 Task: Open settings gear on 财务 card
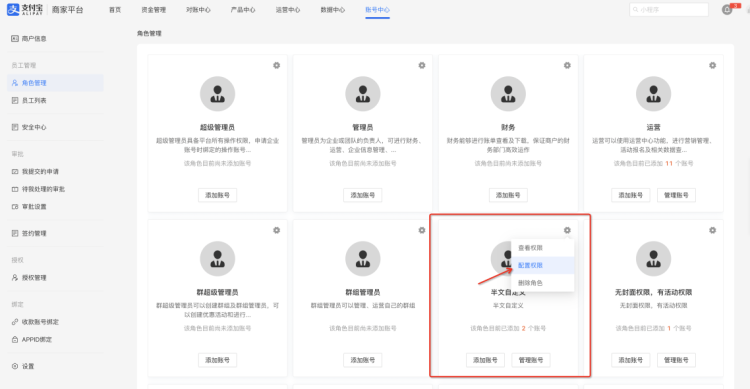567,65
